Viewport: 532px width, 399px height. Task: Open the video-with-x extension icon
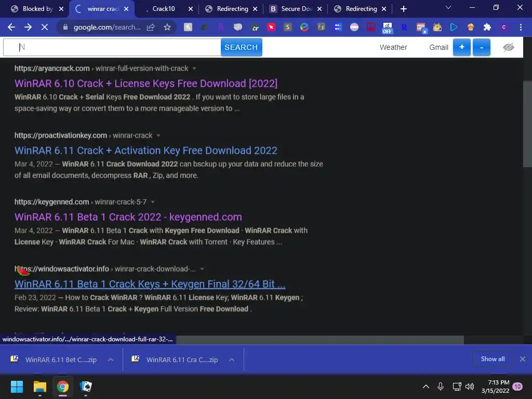click(421, 28)
